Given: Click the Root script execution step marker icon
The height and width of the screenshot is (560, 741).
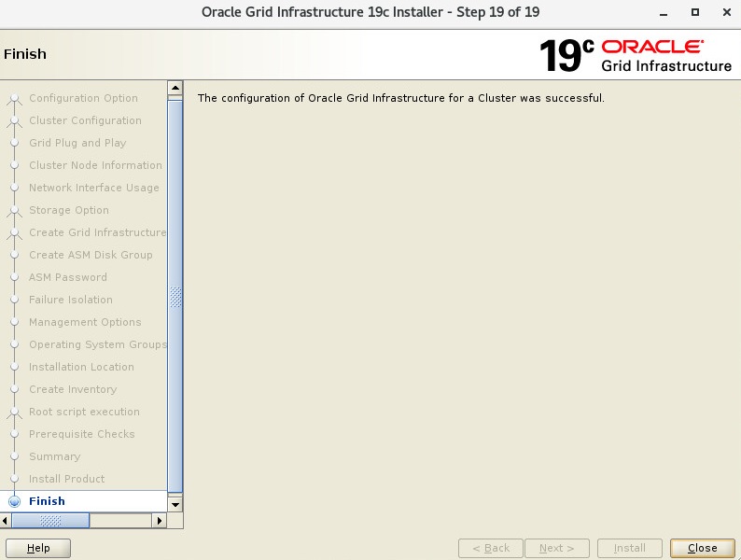Looking at the screenshot, I should click(x=15, y=413).
